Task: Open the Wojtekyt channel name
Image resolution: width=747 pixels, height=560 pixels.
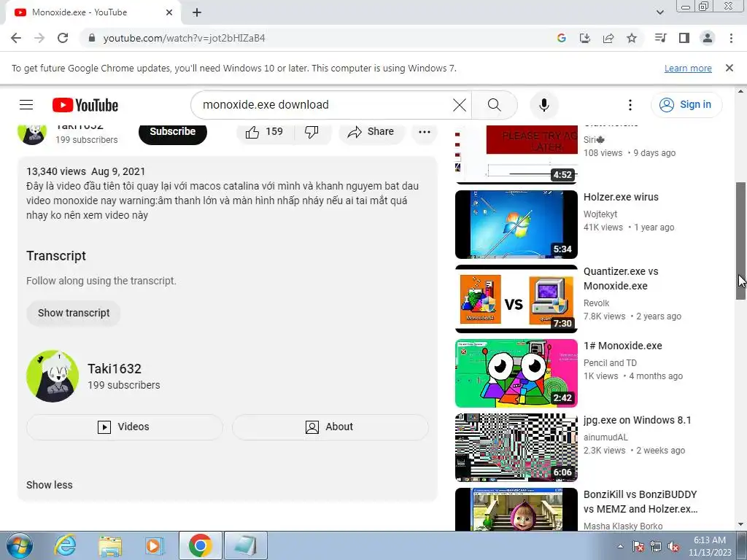Action: (600, 214)
